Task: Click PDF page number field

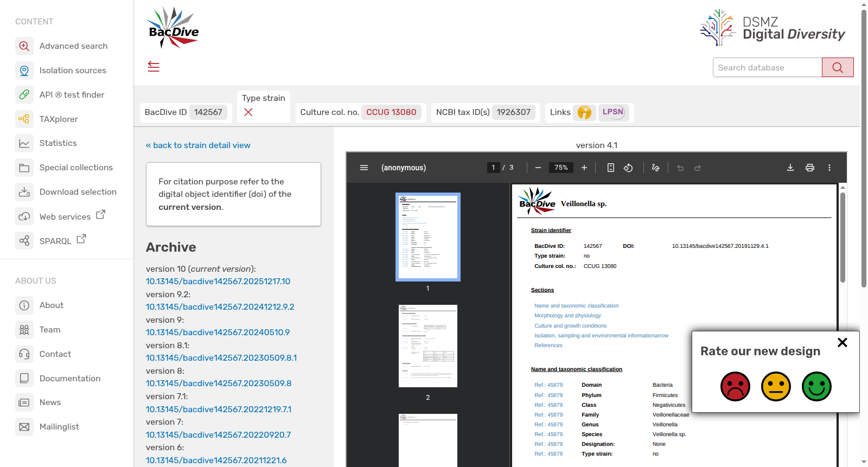Action: [493, 168]
